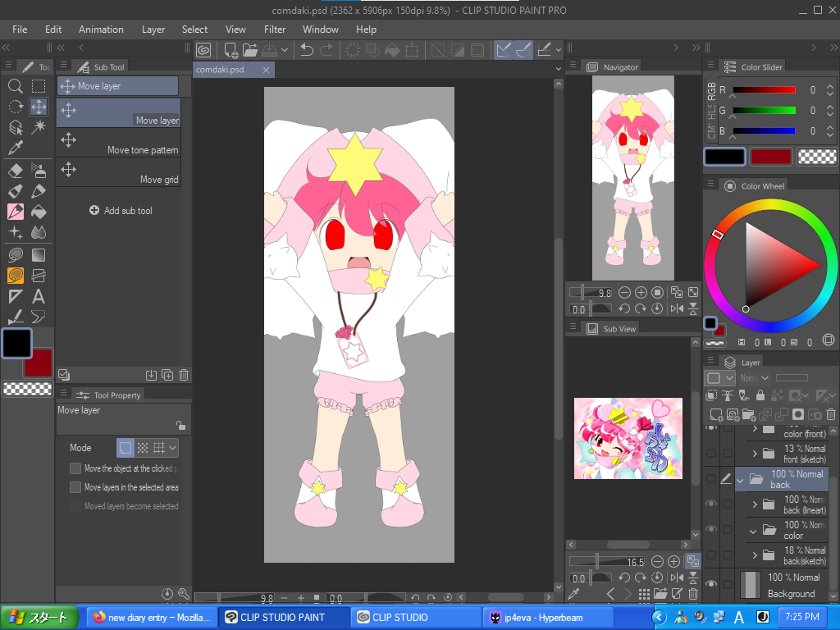
Task: Hide the Background layer with eye icon
Action: (711, 584)
